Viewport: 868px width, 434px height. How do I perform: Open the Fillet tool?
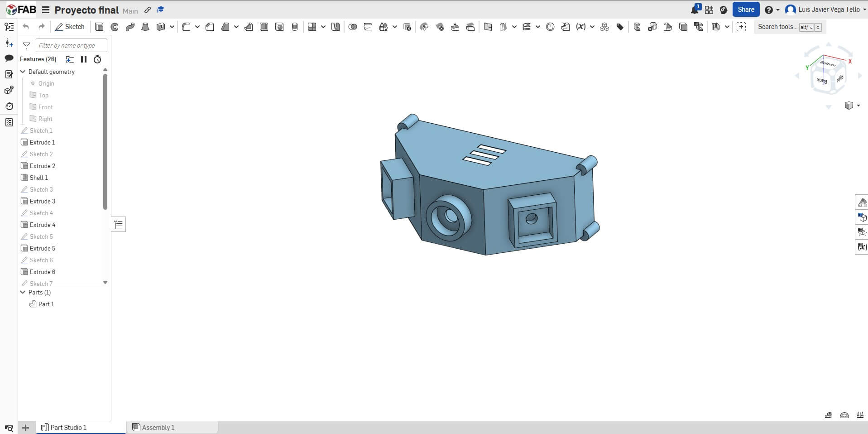[x=187, y=27]
